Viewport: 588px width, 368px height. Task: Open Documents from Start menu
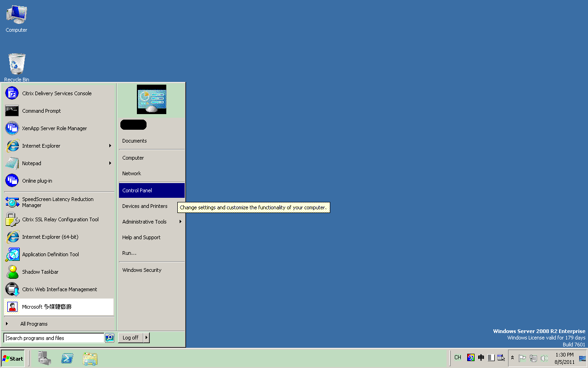tap(152, 141)
